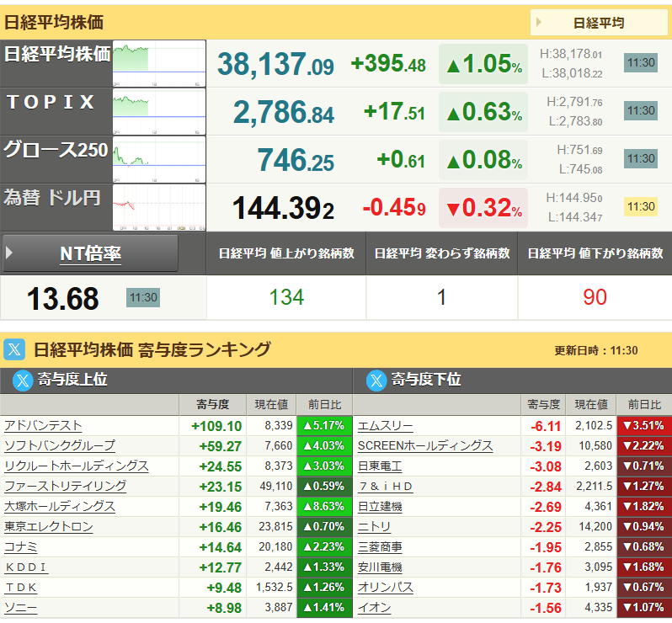The image size is (672, 623).
Task: Click the X share icon next to 寄与度上位
Action: tap(23, 380)
